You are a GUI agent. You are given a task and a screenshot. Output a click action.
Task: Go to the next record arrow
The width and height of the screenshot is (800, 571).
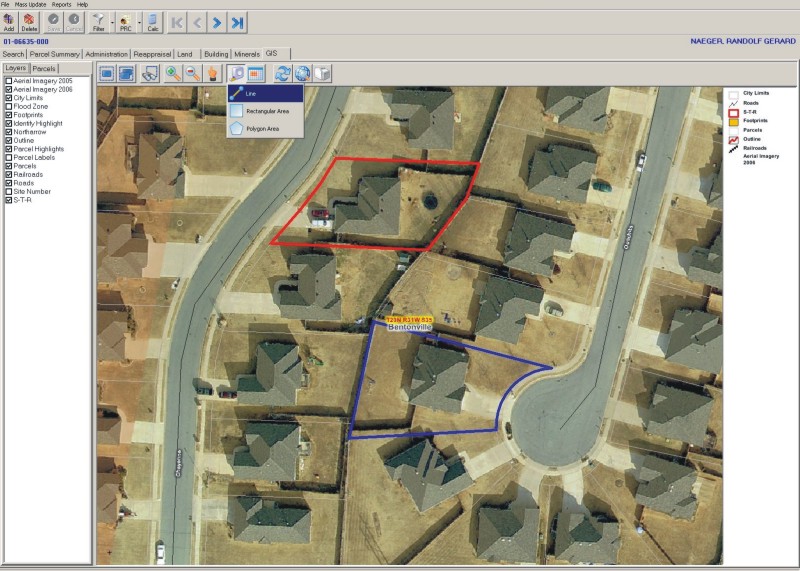(x=217, y=22)
